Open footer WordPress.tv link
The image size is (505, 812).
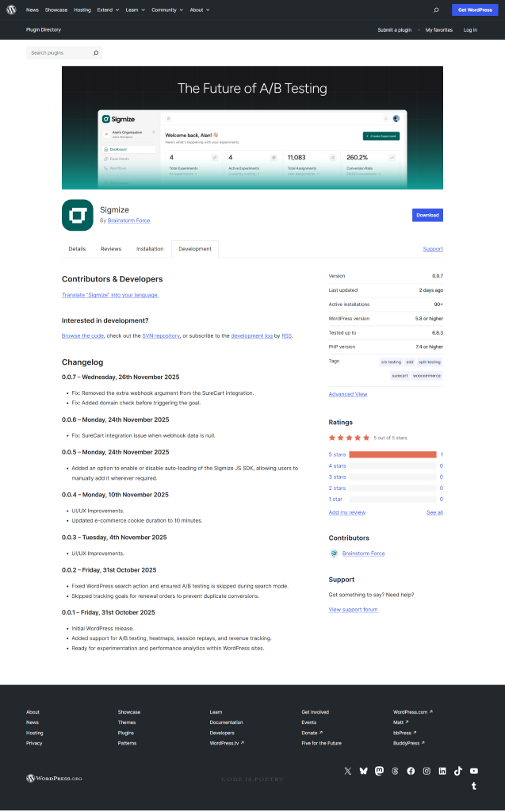(227, 743)
